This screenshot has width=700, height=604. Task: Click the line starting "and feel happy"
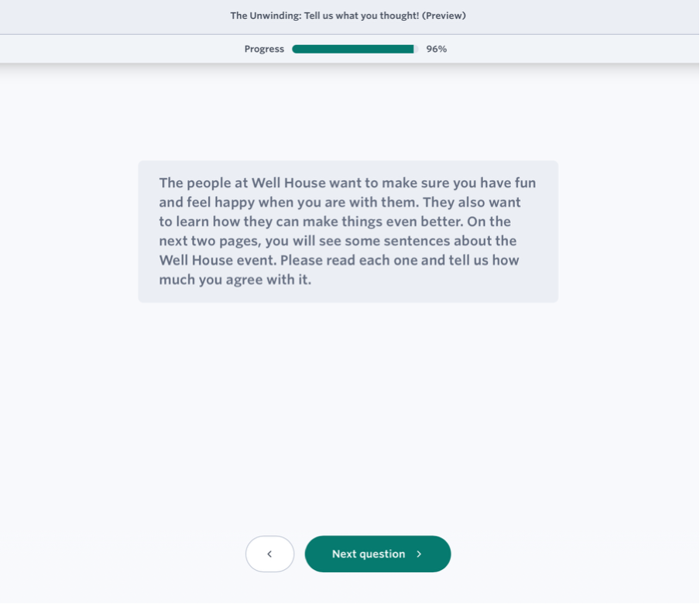339,203
